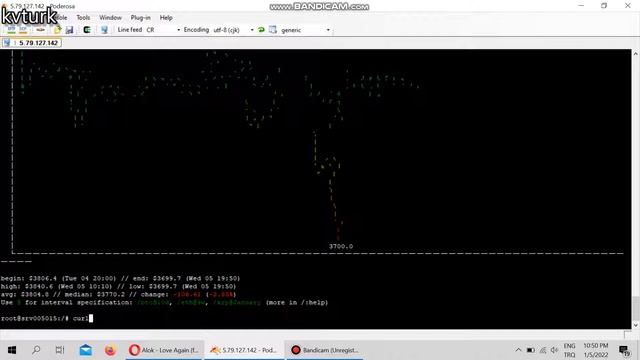Click the battery tray icon
Image resolution: width=640 pixels, height=360 pixels.
coord(530,350)
